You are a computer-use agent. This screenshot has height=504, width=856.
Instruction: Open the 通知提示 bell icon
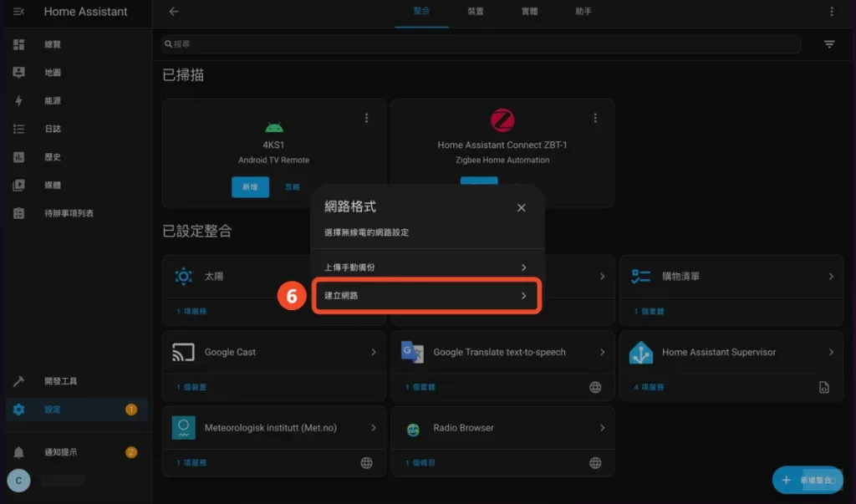[18, 451]
